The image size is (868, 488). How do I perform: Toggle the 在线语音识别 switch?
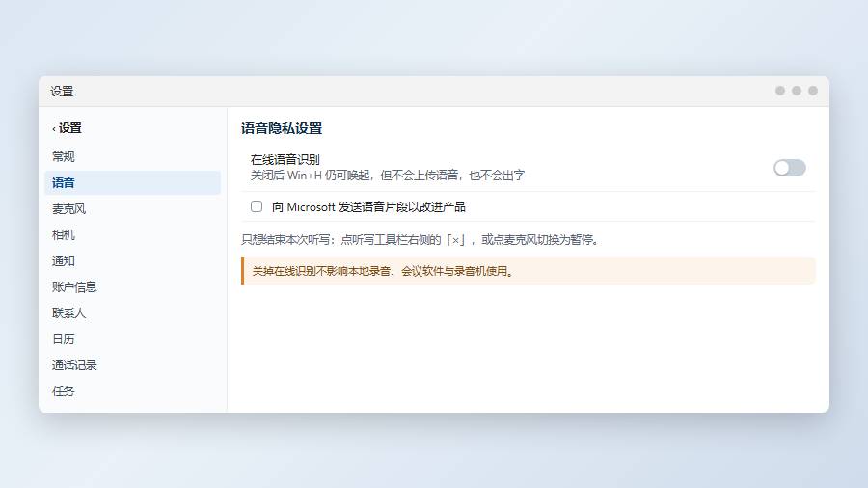coord(789,168)
